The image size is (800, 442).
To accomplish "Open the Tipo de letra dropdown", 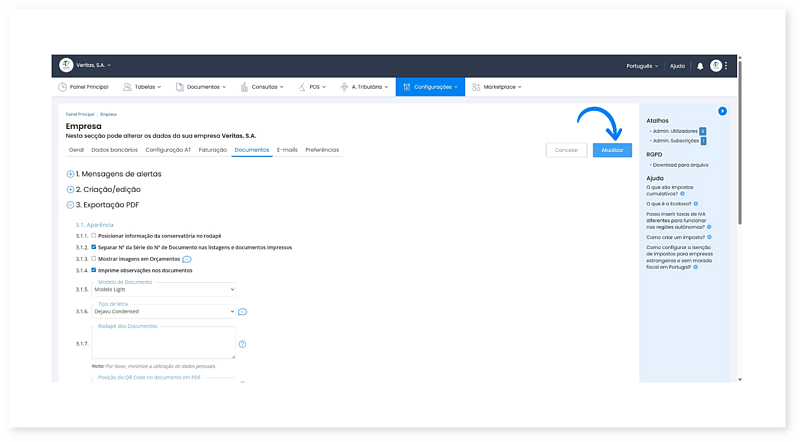I will click(163, 311).
